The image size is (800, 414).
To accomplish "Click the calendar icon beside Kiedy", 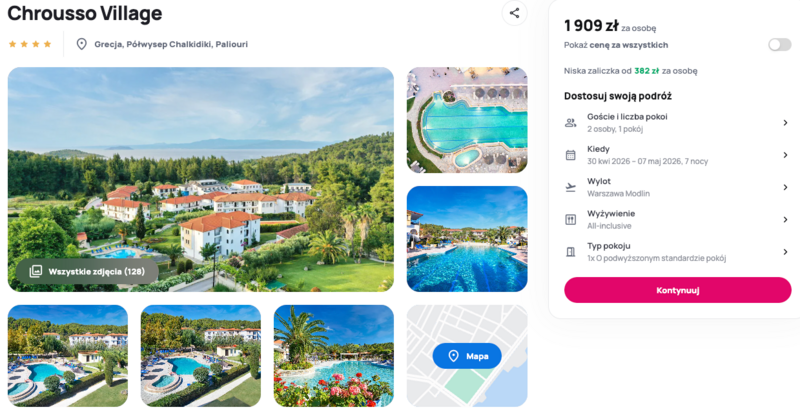I will pyautogui.click(x=570, y=155).
